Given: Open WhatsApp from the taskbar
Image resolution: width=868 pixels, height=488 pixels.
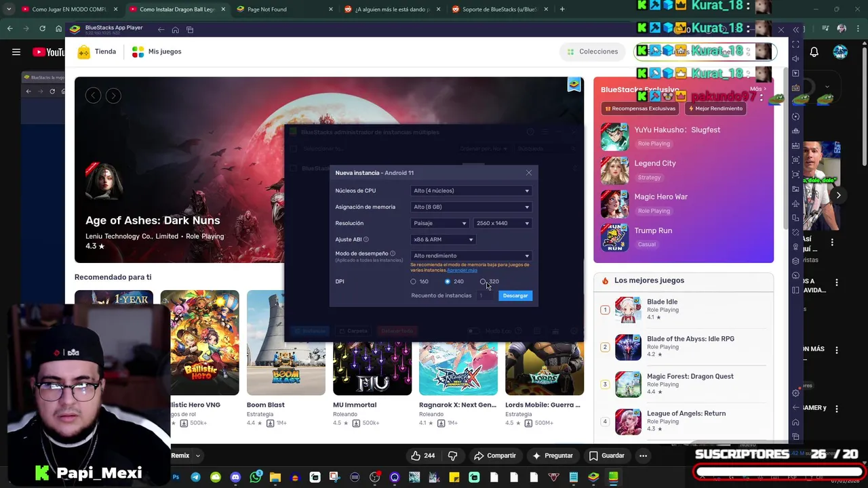Looking at the screenshot, I should (x=255, y=477).
